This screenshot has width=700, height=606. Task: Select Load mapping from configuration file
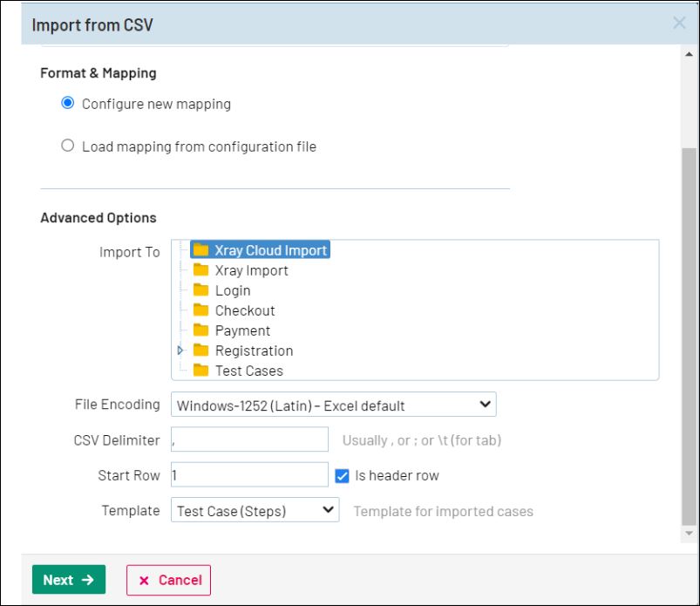pyautogui.click(x=68, y=146)
